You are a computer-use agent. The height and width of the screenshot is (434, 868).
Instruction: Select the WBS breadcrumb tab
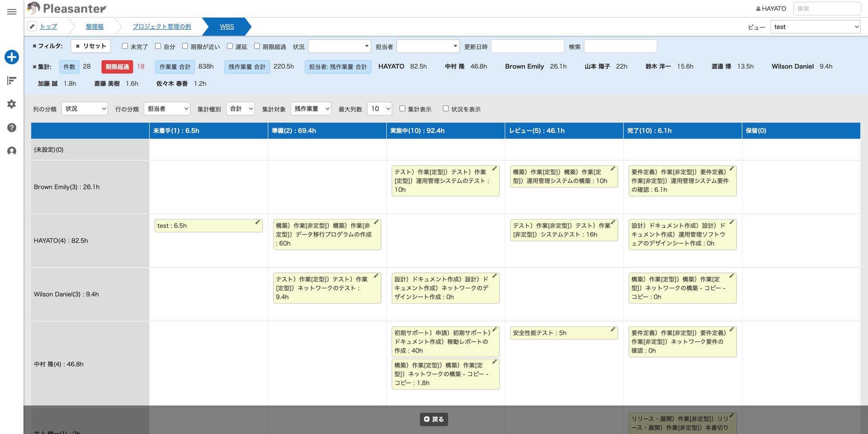pos(226,27)
